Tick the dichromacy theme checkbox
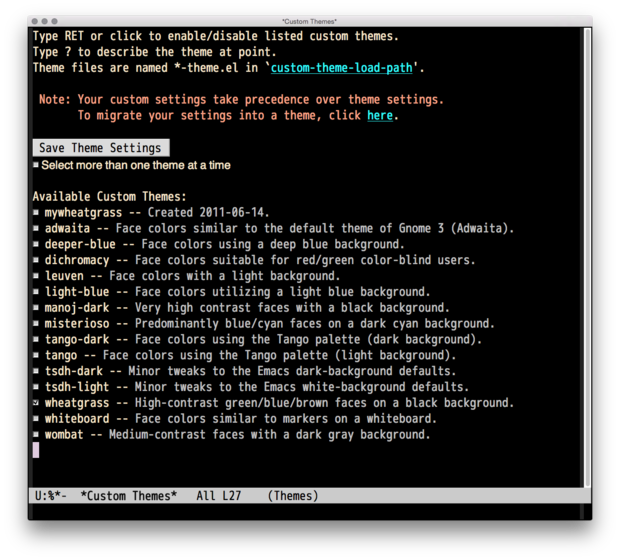The width and height of the screenshot is (620, 560). (x=36, y=260)
